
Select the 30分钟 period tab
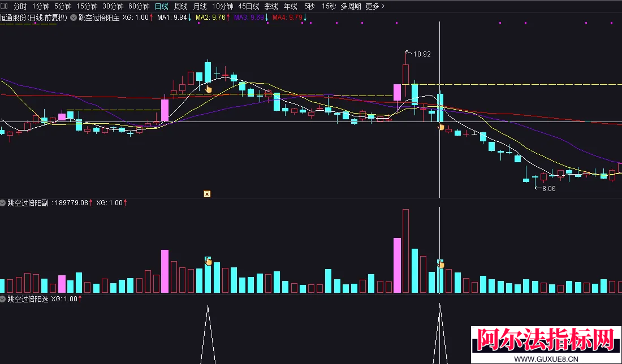tap(113, 6)
